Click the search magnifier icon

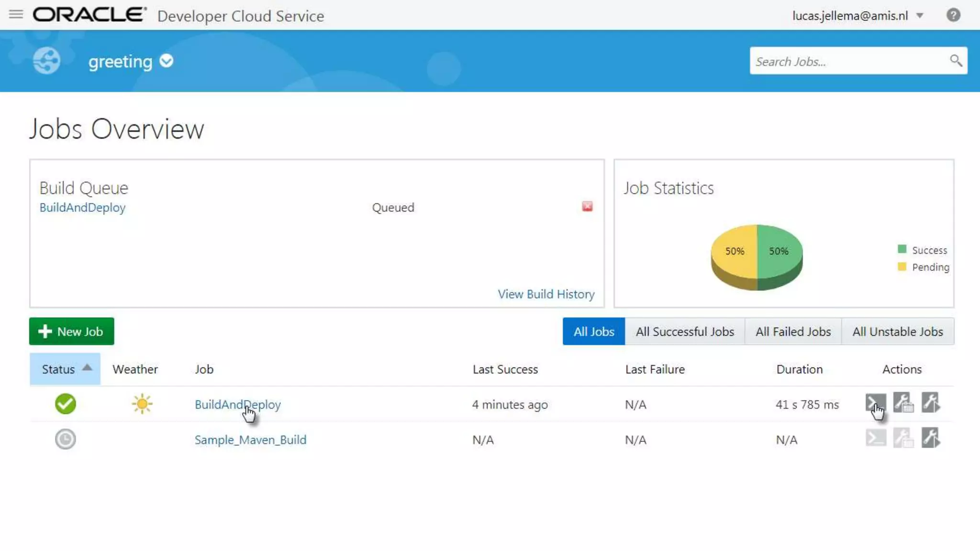pyautogui.click(x=956, y=61)
